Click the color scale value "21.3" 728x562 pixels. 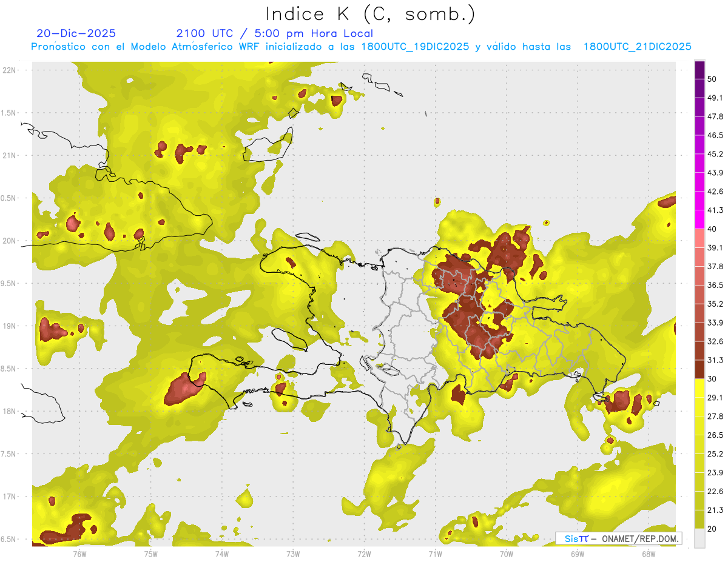(715, 510)
